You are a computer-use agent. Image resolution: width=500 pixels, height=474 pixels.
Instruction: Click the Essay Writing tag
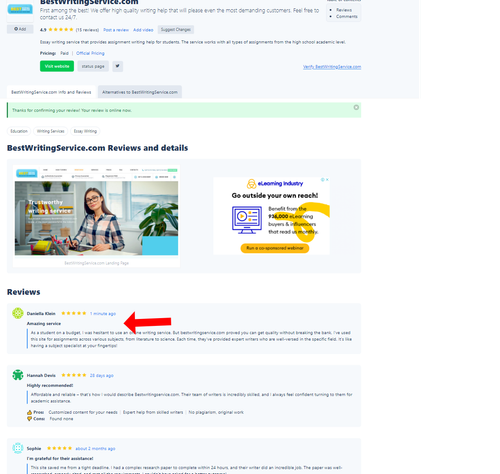(x=85, y=131)
